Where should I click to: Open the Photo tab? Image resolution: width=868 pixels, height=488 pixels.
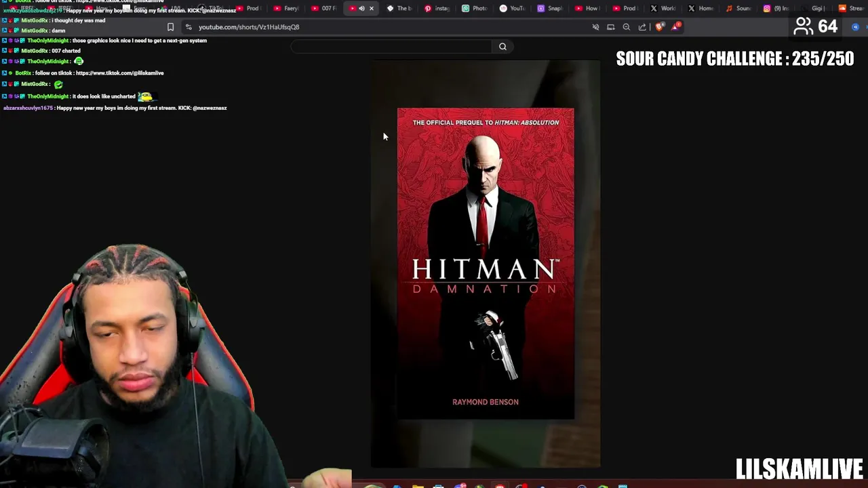[475, 8]
